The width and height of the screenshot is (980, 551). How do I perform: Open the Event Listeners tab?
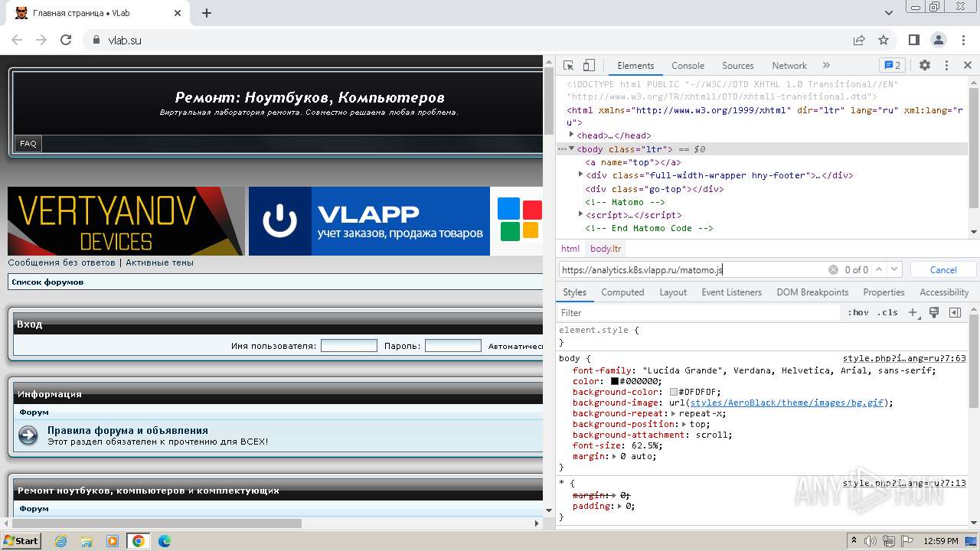pyautogui.click(x=731, y=292)
